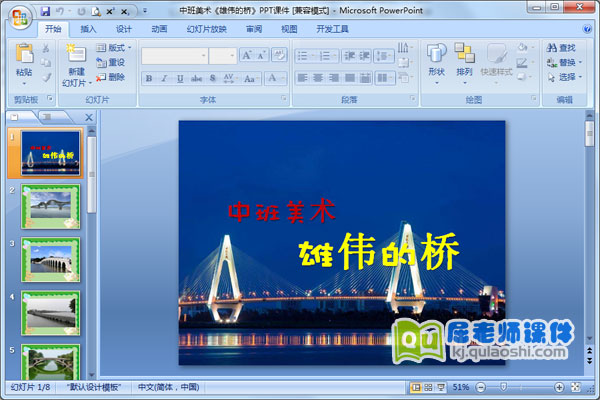Fit slide to current window icon
Screen dimensions: 600x400
[x=576, y=388]
